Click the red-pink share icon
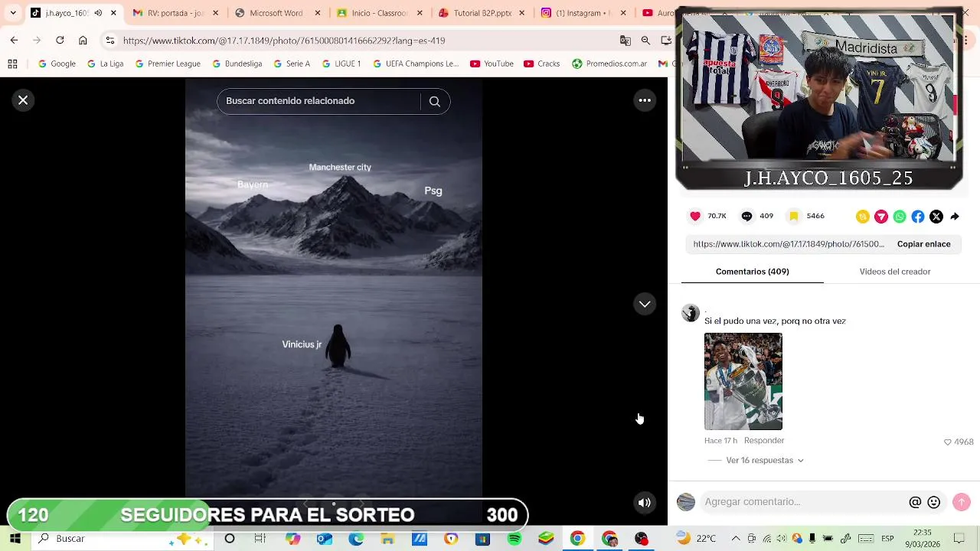The width and height of the screenshot is (980, 551). pyautogui.click(x=881, y=217)
